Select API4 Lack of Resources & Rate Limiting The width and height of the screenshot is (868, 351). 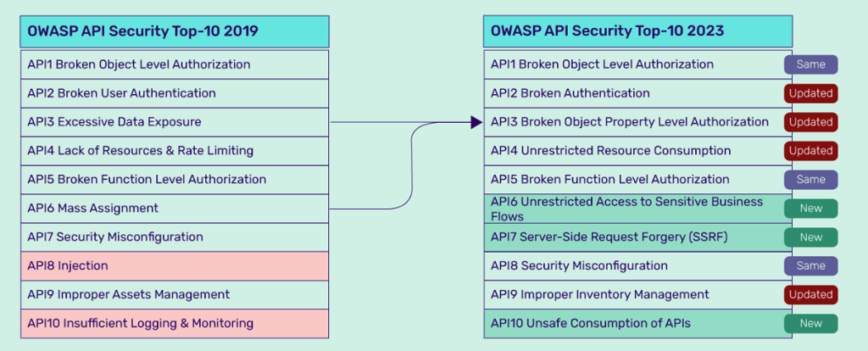pyautogui.click(x=175, y=151)
